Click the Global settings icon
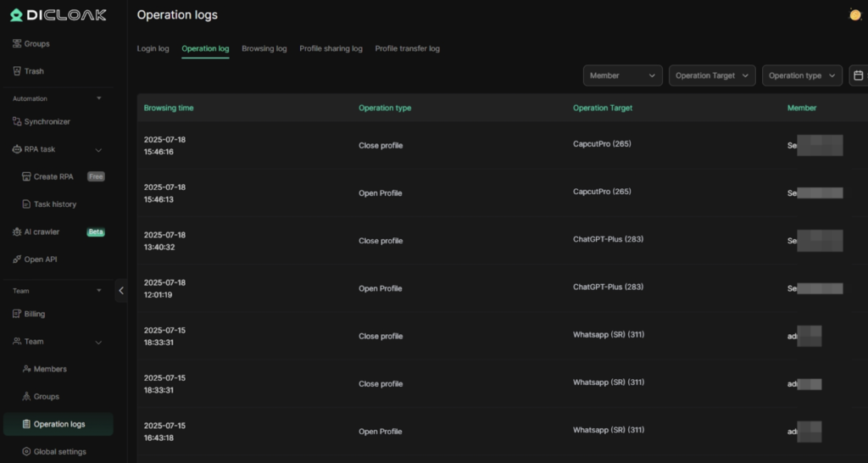This screenshot has height=463, width=868. click(x=26, y=452)
